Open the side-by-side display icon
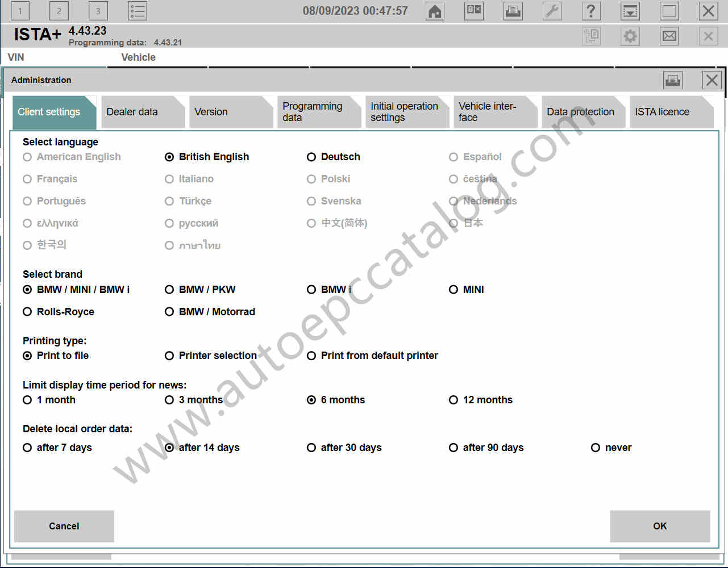The image size is (728, 568). (x=474, y=11)
